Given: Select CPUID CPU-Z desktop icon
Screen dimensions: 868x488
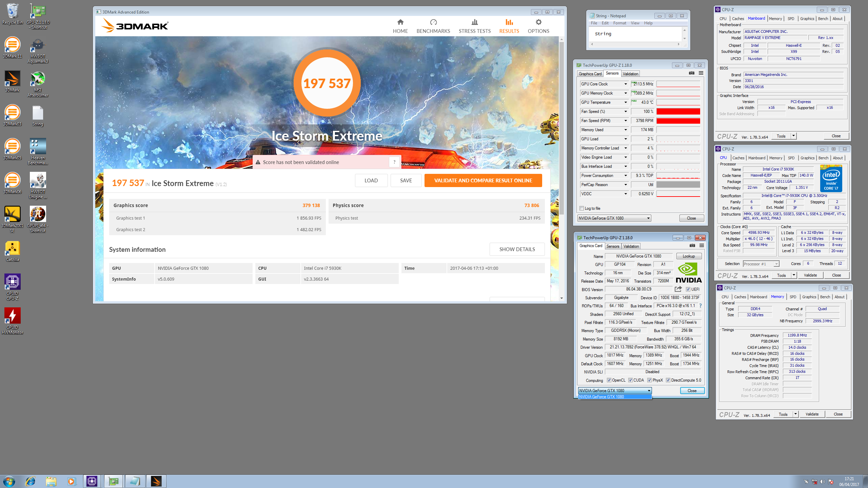Looking at the screenshot, I should point(12,288).
